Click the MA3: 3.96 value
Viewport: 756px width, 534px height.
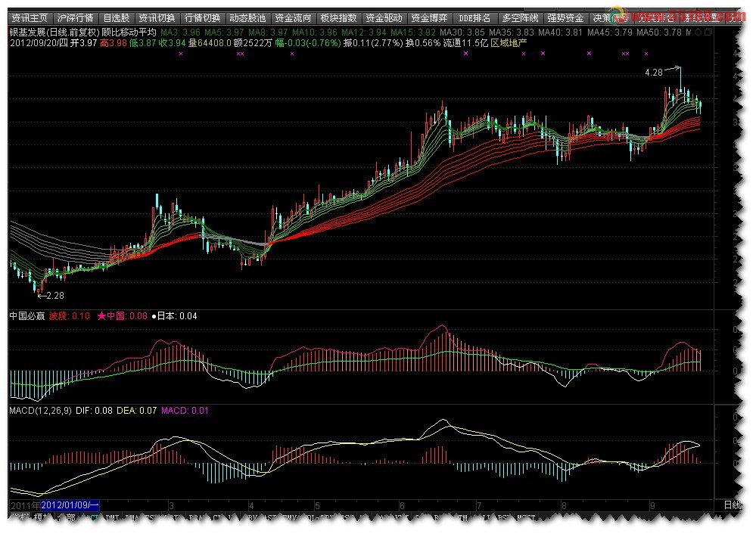pos(180,33)
